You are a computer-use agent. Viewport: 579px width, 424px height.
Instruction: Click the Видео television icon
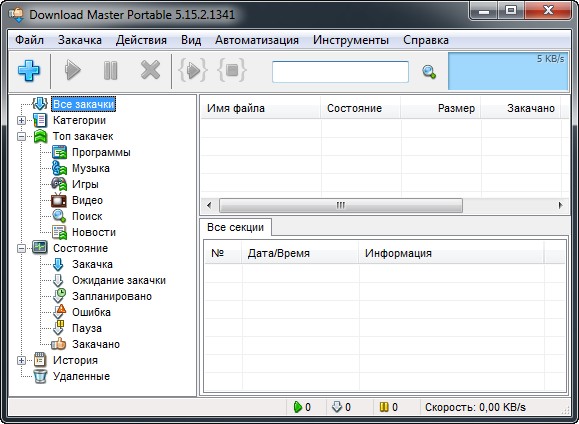(x=59, y=200)
